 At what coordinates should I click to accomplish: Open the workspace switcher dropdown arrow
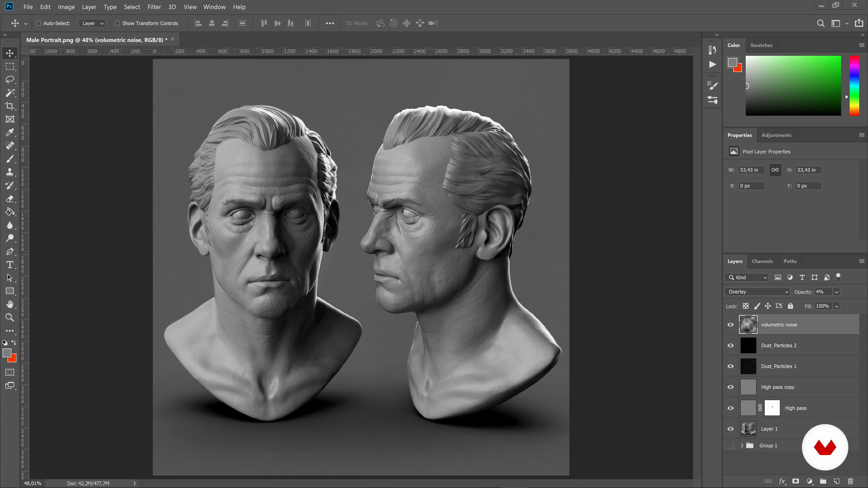[x=847, y=23]
